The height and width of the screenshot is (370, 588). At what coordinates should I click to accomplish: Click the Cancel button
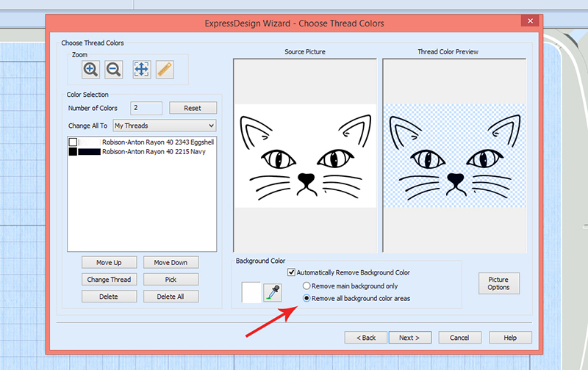tap(460, 338)
